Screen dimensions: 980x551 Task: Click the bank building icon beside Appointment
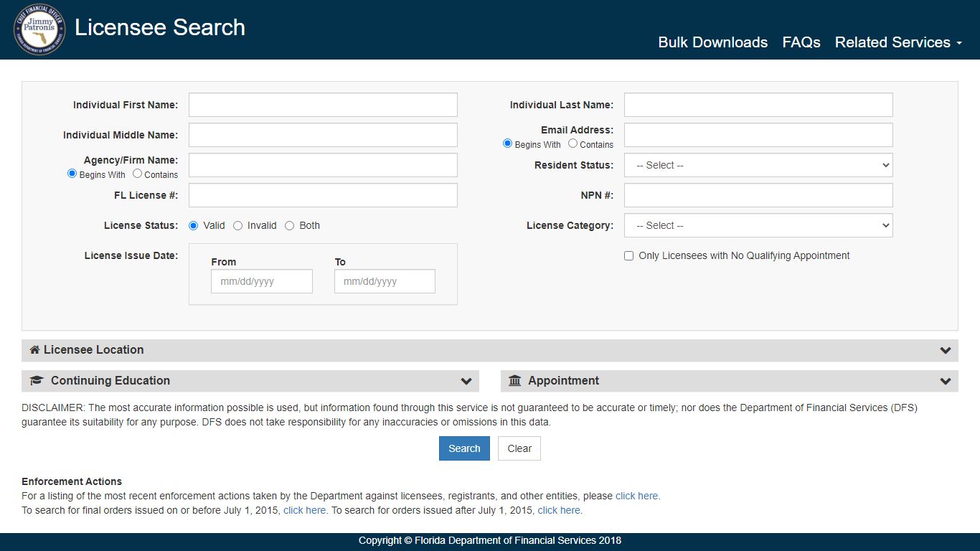pyautogui.click(x=514, y=380)
